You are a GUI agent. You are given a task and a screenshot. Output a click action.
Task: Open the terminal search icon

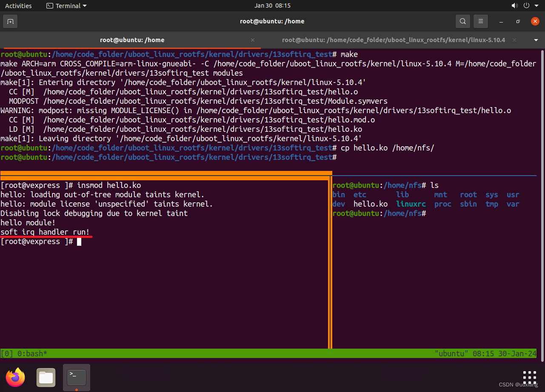click(x=462, y=21)
